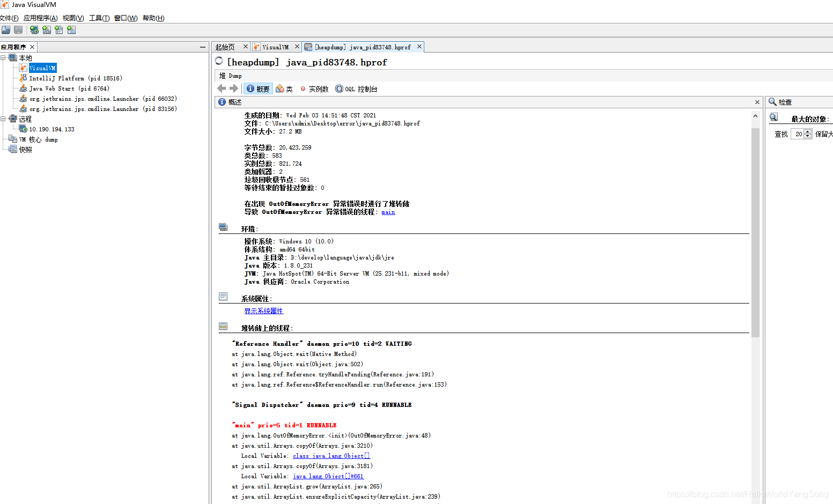Collapse the 本地 tree node
Screen dimensions: 833x504
click(3, 57)
